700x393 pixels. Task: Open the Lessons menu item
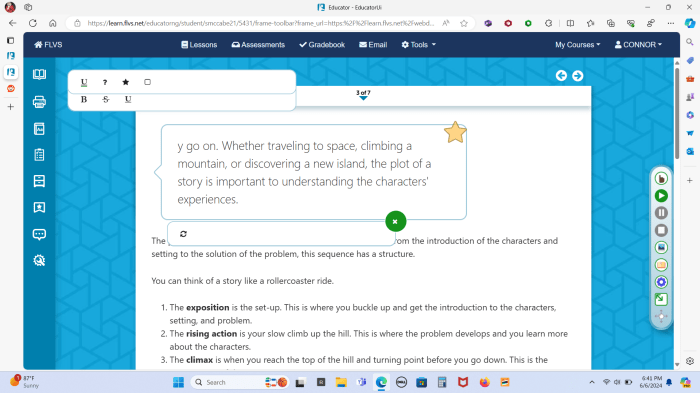pos(199,45)
